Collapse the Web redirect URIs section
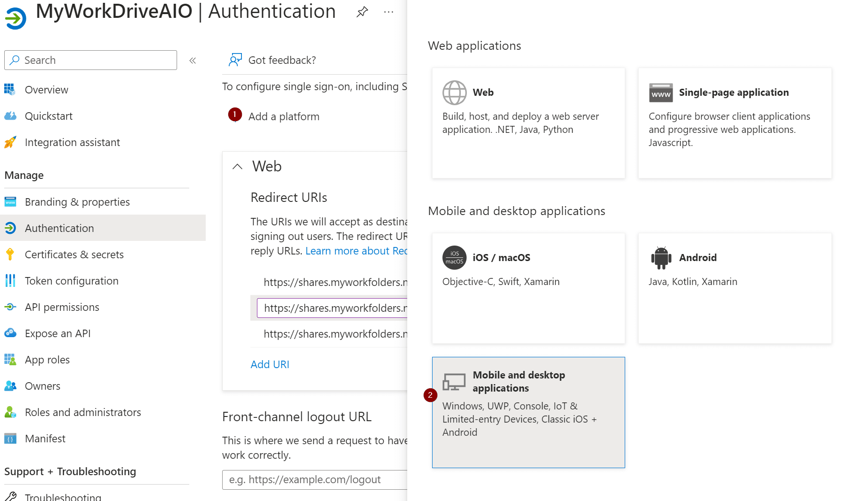Viewport: 868px width, 501px height. point(237,166)
